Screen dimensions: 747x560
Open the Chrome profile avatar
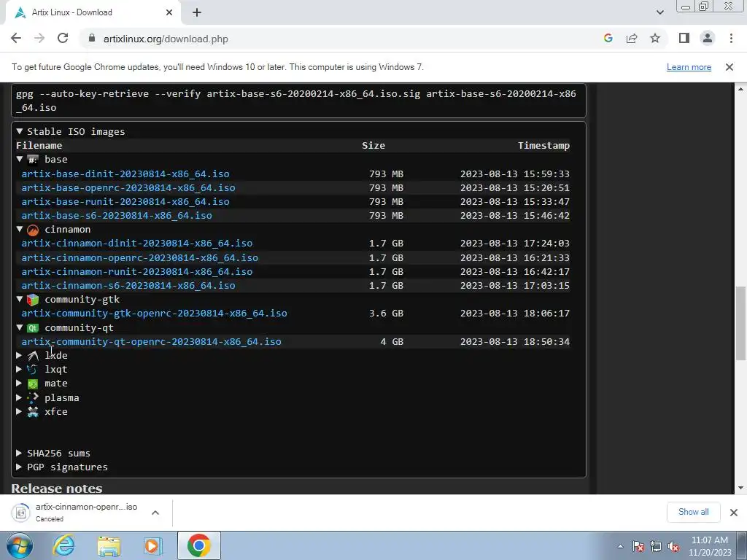click(708, 38)
